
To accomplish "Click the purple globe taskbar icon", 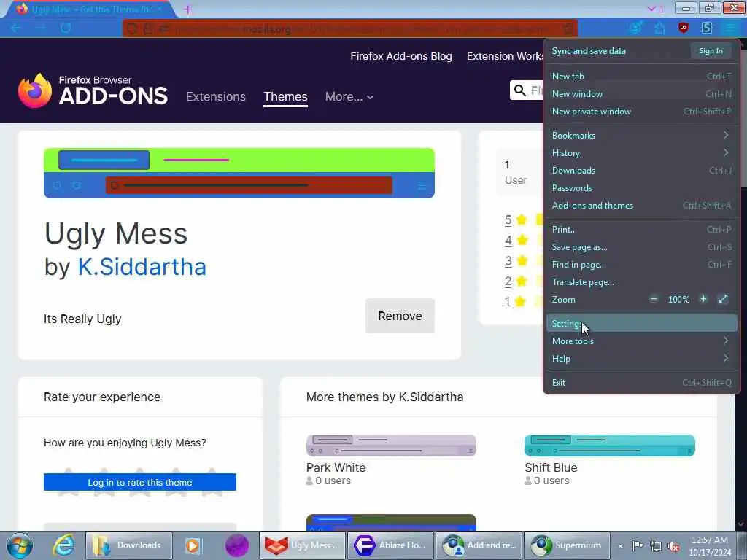I will coord(237,545).
